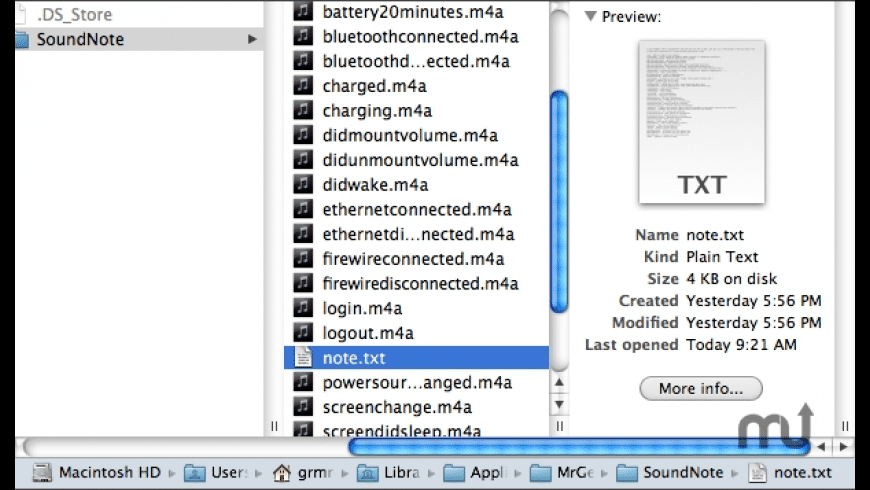Select ethernetconnected.m4a file name
The image size is (870, 490).
(417, 210)
